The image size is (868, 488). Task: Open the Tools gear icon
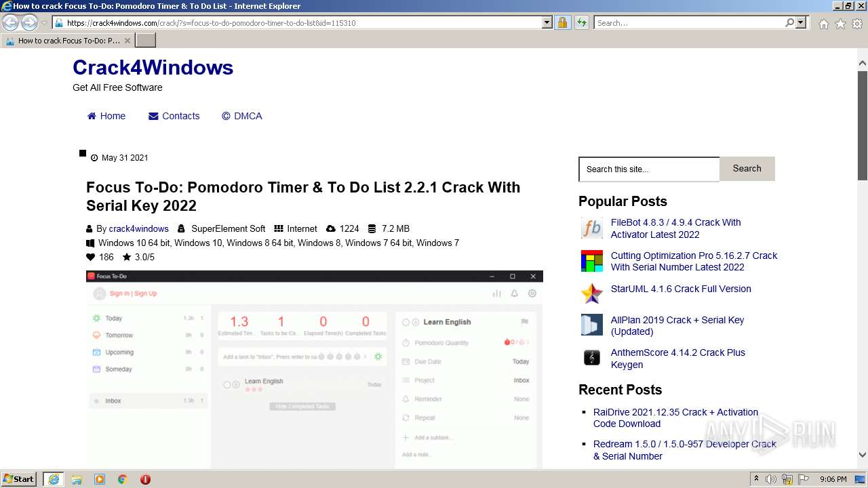point(857,24)
